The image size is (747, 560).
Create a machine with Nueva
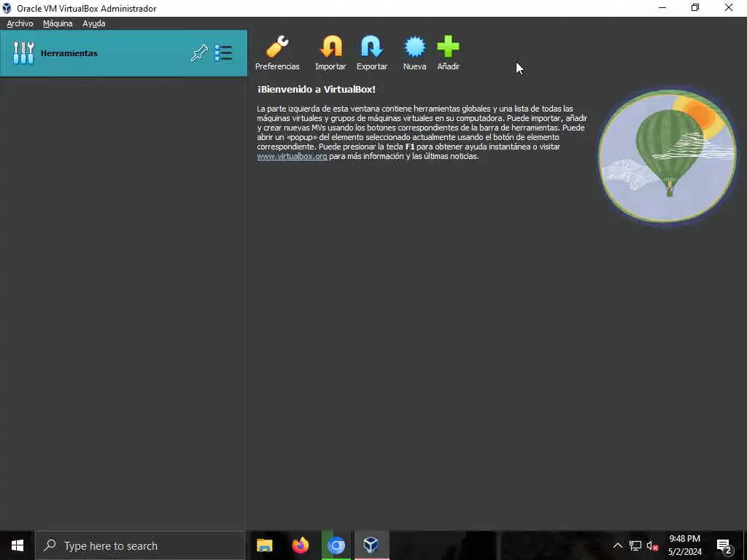414,52
